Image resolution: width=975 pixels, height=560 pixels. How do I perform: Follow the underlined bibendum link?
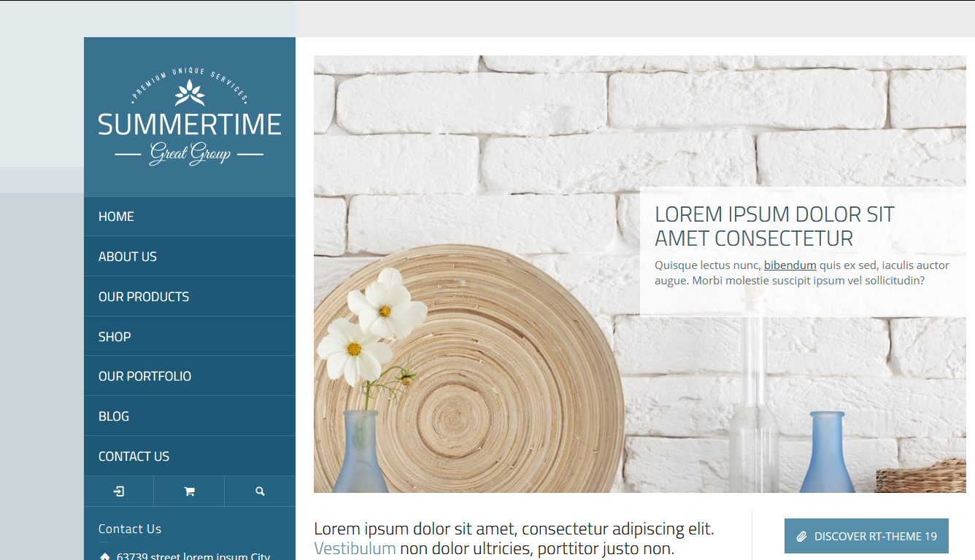(790, 265)
